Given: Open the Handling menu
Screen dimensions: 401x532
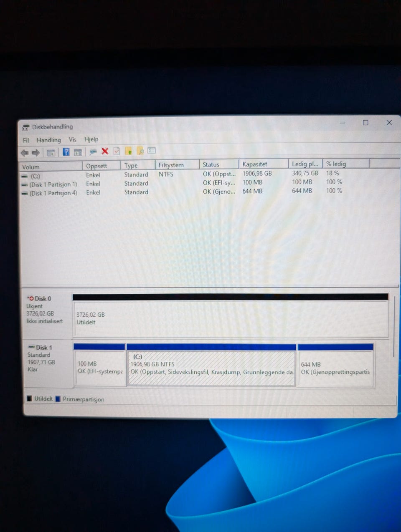Looking at the screenshot, I should point(48,140).
